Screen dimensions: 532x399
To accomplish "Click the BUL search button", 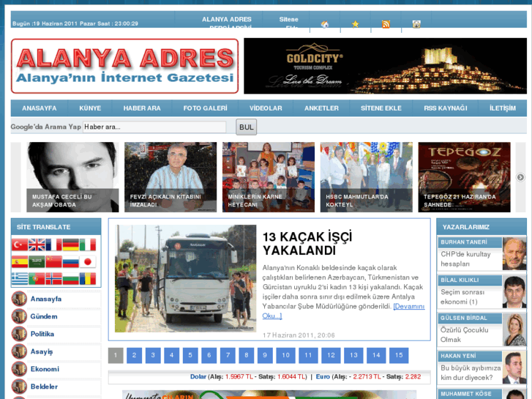I will coord(247,127).
